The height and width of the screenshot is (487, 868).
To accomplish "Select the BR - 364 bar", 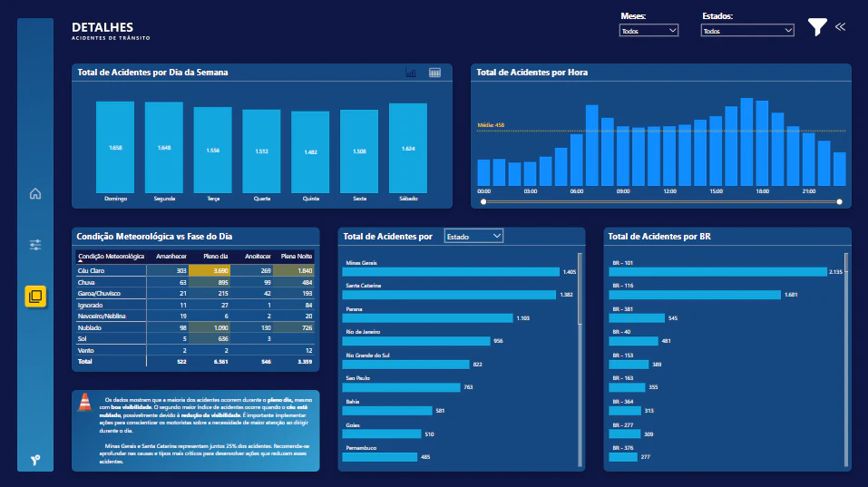I will pos(625,411).
